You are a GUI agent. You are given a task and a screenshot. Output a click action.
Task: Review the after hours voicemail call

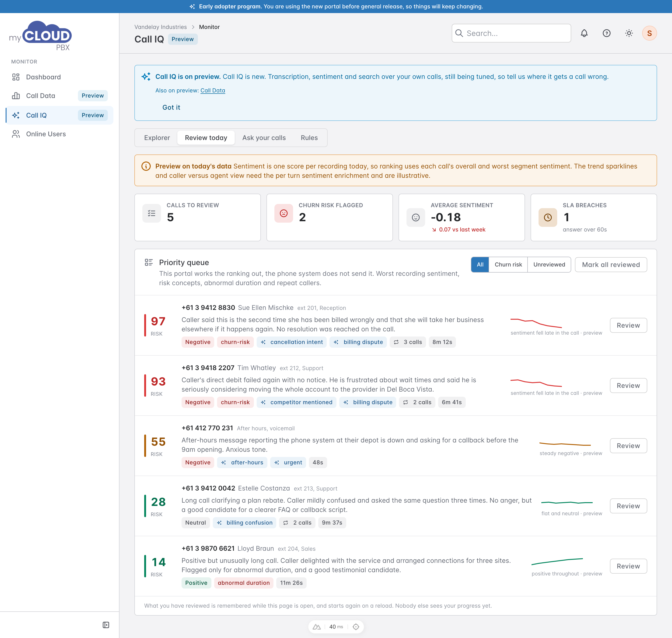click(628, 446)
